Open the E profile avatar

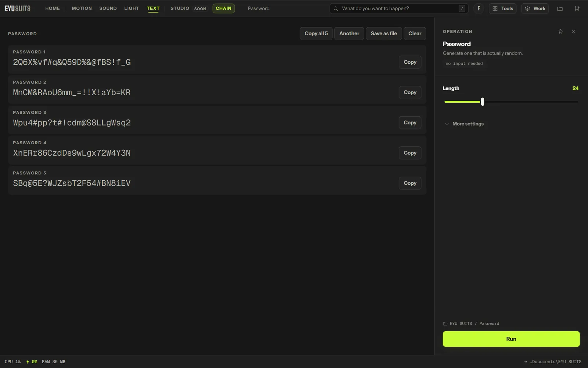point(478,8)
